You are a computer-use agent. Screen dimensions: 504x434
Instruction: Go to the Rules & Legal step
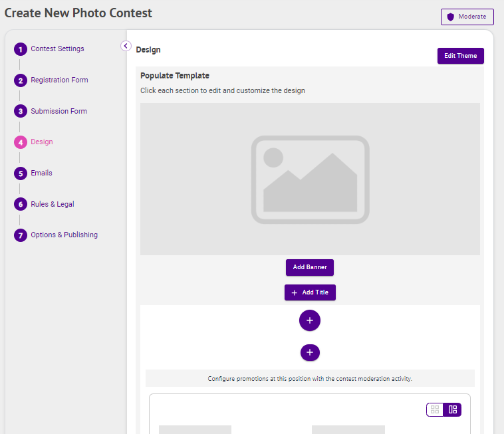pos(53,204)
